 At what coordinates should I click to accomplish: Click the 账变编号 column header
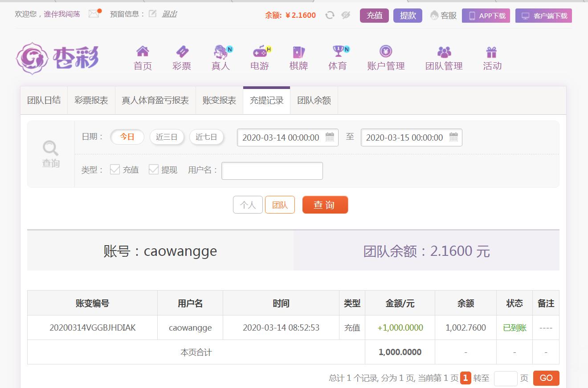[x=92, y=303]
